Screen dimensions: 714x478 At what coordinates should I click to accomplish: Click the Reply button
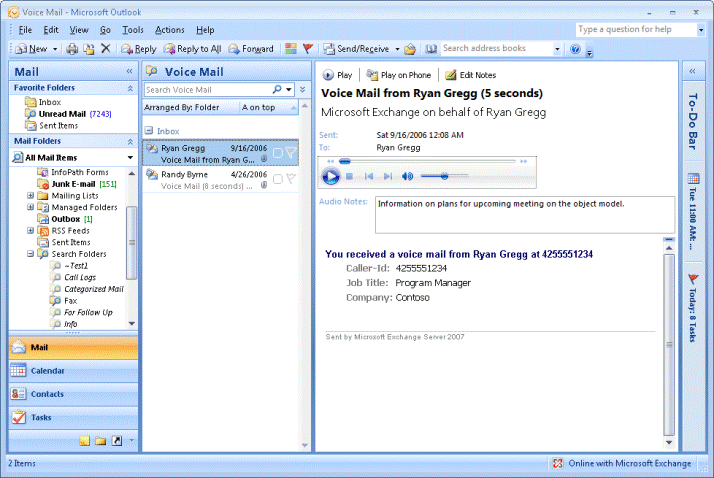coord(139,49)
